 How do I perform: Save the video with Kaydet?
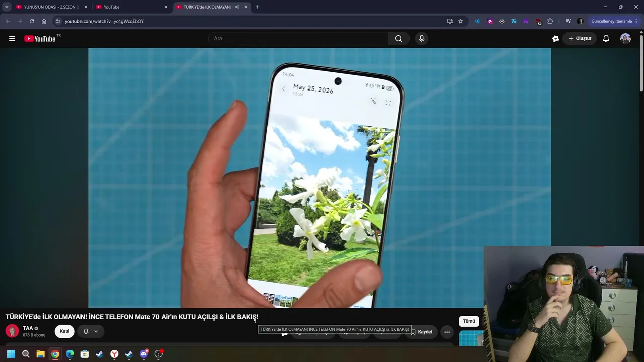[x=421, y=332]
